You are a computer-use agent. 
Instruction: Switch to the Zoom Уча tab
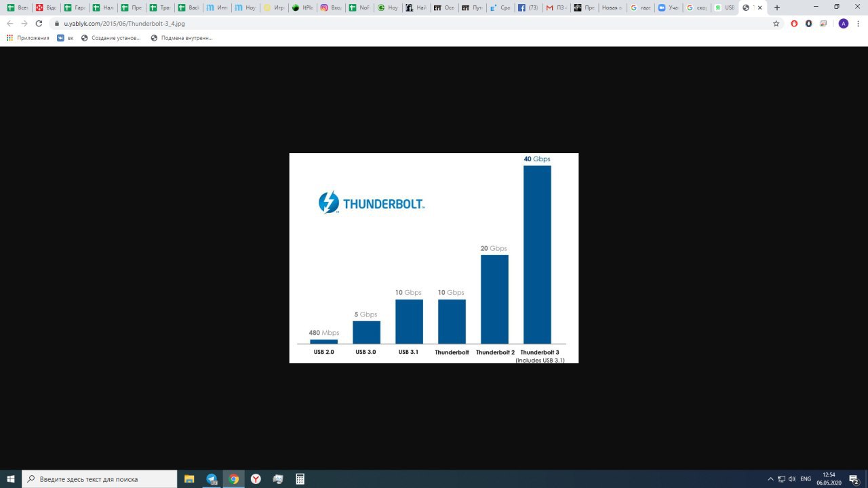[670, 7]
